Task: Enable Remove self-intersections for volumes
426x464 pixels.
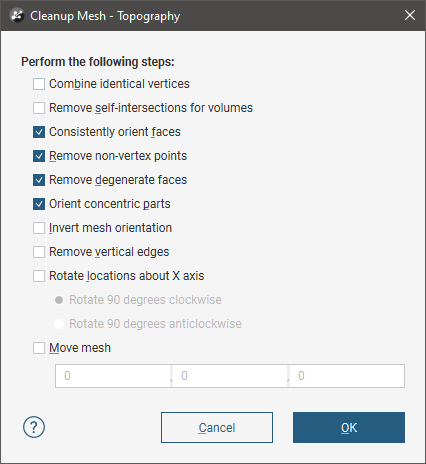Action: point(39,108)
